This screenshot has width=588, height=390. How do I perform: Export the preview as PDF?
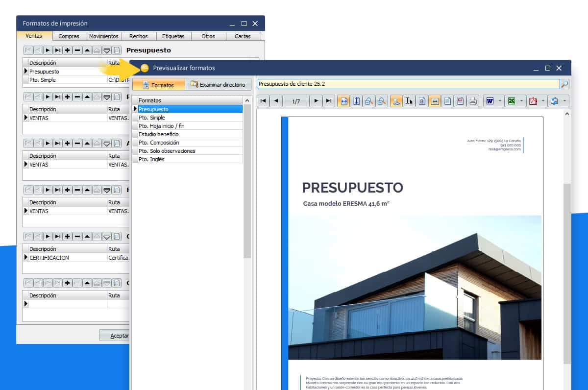[533, 101]
